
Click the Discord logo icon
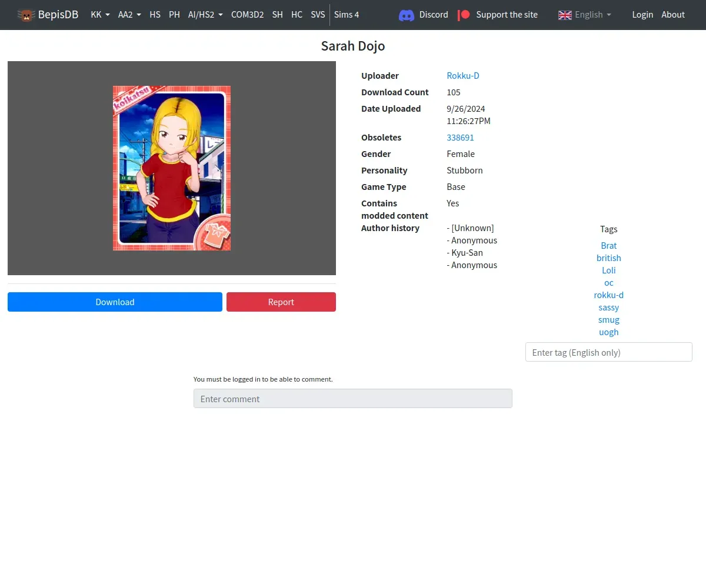(x=407, y=15)
